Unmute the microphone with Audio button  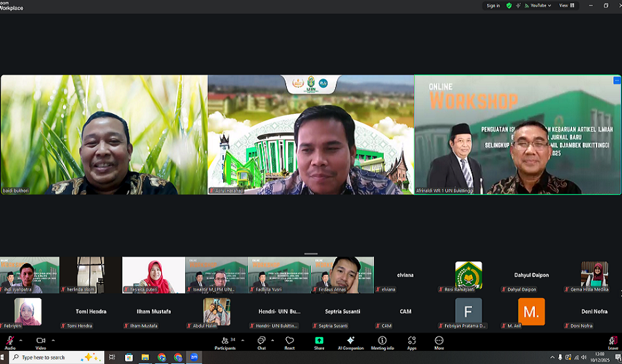pyautogui.click(x=10, y=342)
